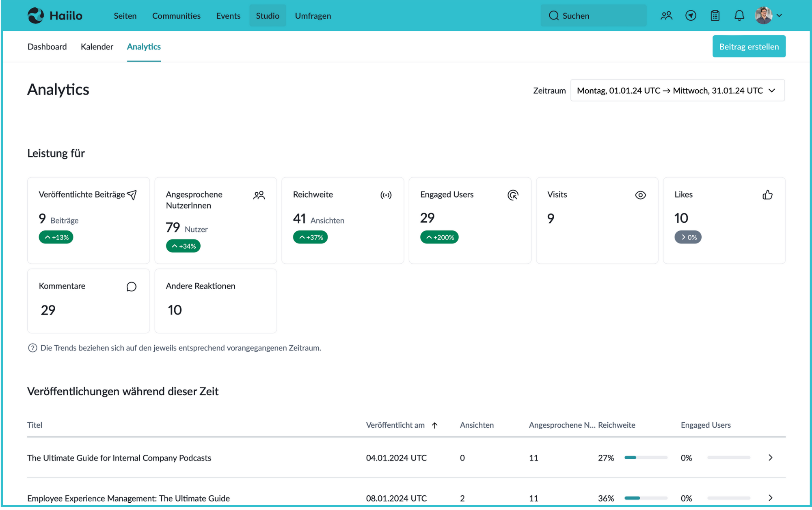Click the Visits card

597,220
